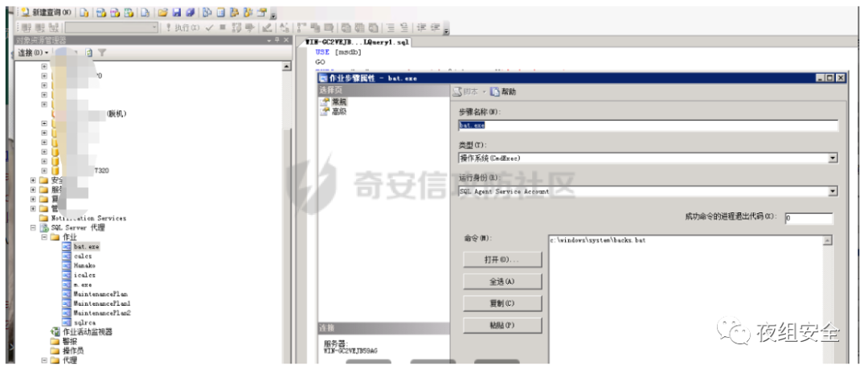Click the Design Query in Editor icon
Viewport: 868px width, 370px height.
click(x=266, y=27)
